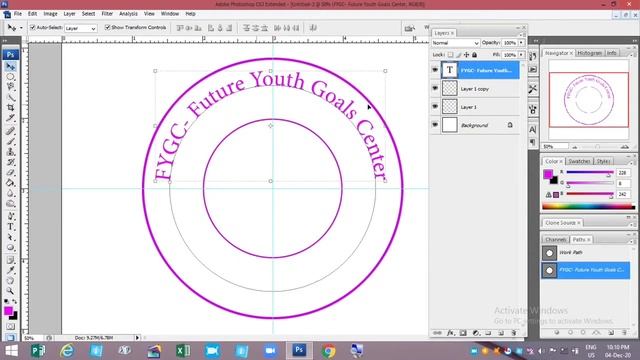
Task: Select the Lasso tool
Action: (x=11, y=87)
